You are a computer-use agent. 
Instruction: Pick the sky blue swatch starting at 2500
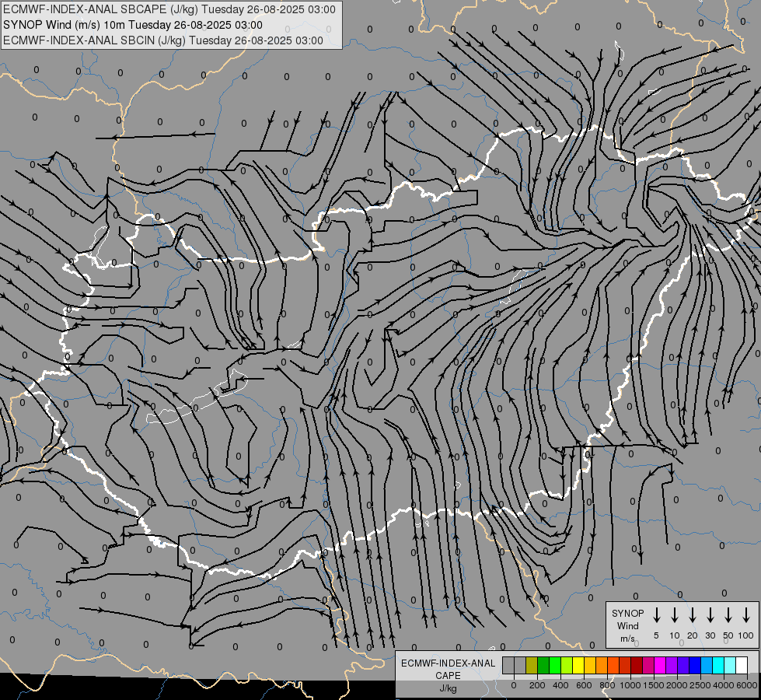(707, 666)
